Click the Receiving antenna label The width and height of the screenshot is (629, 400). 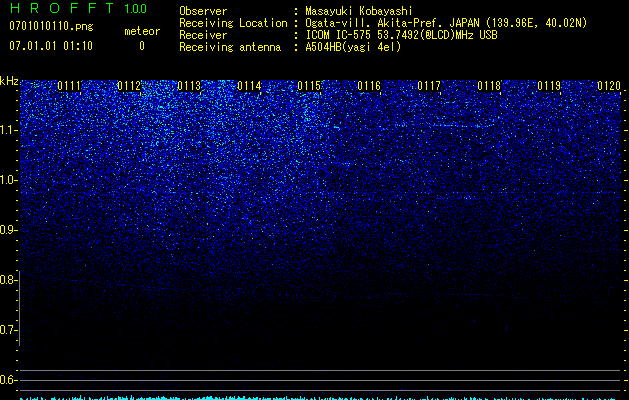pyautogui.click(x=230, y=47)
